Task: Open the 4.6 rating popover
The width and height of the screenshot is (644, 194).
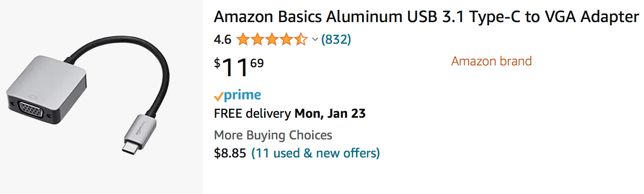Action: pos(222,40)
